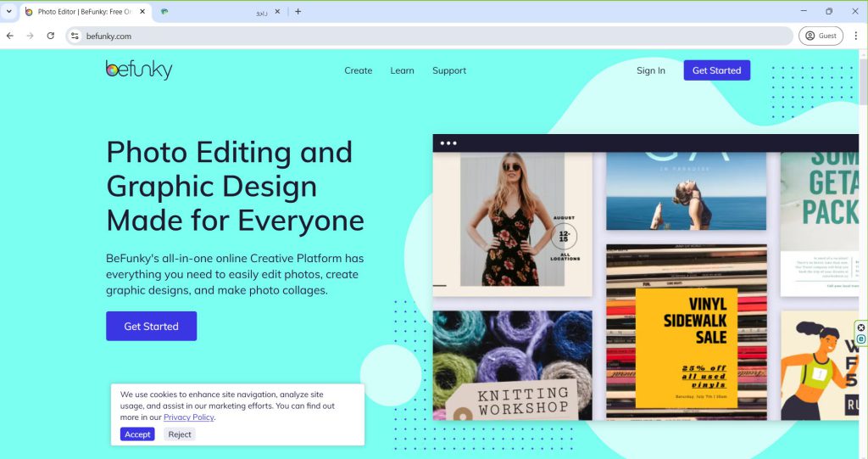868x459 pixels.
Task: Click the headline 'Photo Editing and'
Action: click(229, 152)
